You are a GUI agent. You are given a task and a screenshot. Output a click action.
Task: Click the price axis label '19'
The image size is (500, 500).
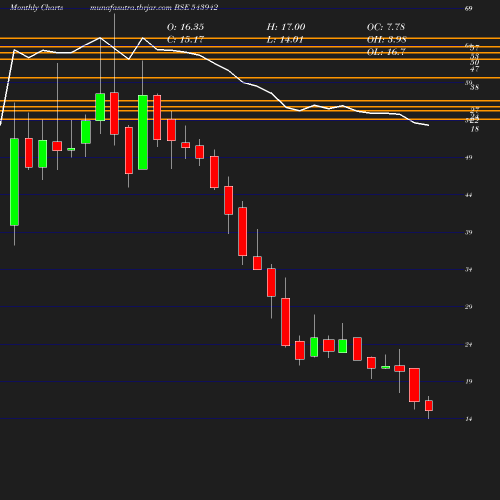(469, 381)
